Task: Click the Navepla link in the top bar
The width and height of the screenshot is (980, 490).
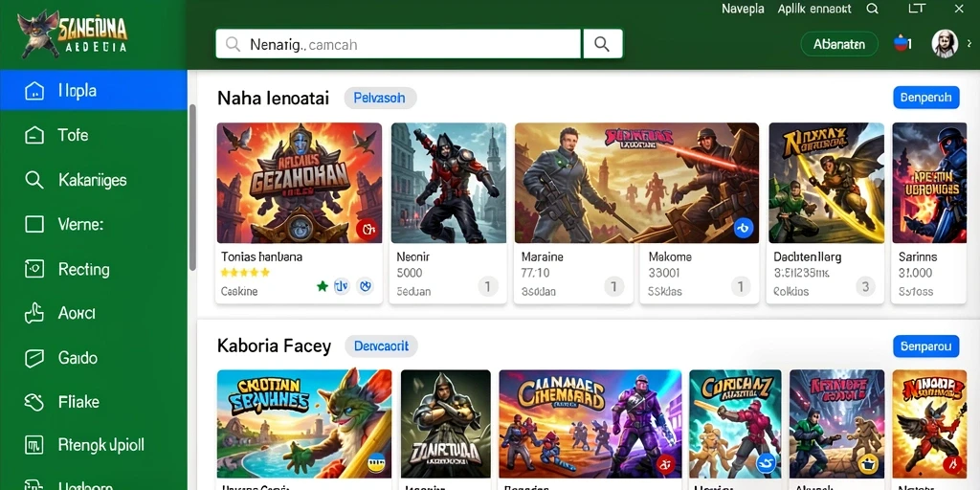Action: coord(743,9)
